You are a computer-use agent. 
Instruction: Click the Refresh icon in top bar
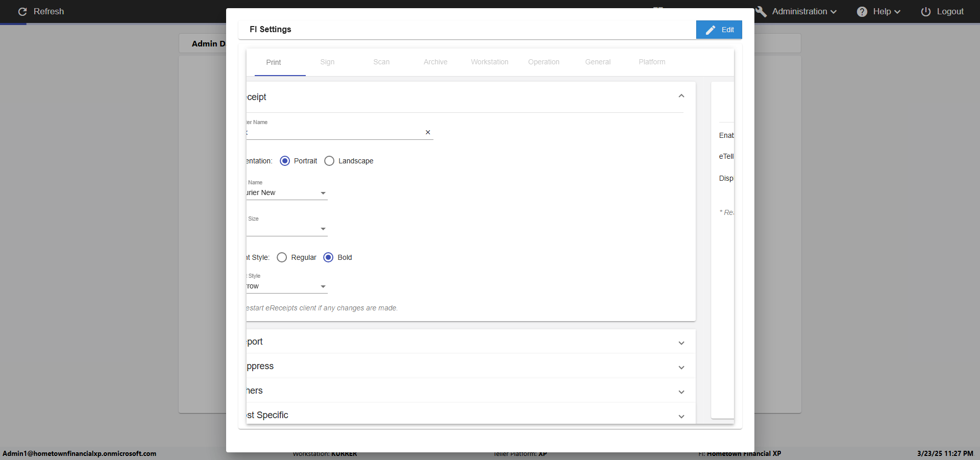pyautogui.click(x=22, y=11)
